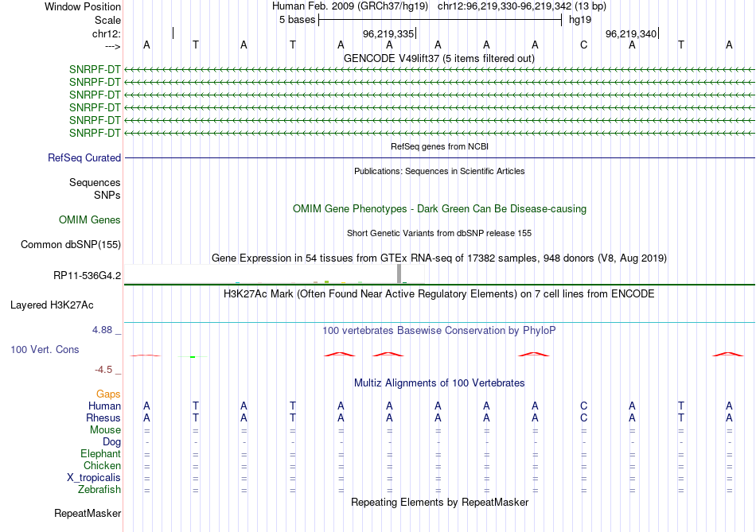Click the 4.88 PhyloP upper scale value

tap(102, 330)
